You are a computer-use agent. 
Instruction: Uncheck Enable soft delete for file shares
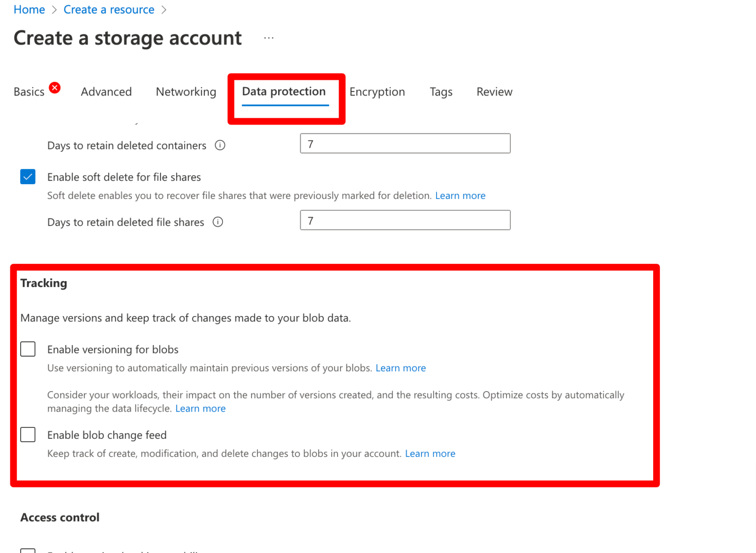pos(28,177)
